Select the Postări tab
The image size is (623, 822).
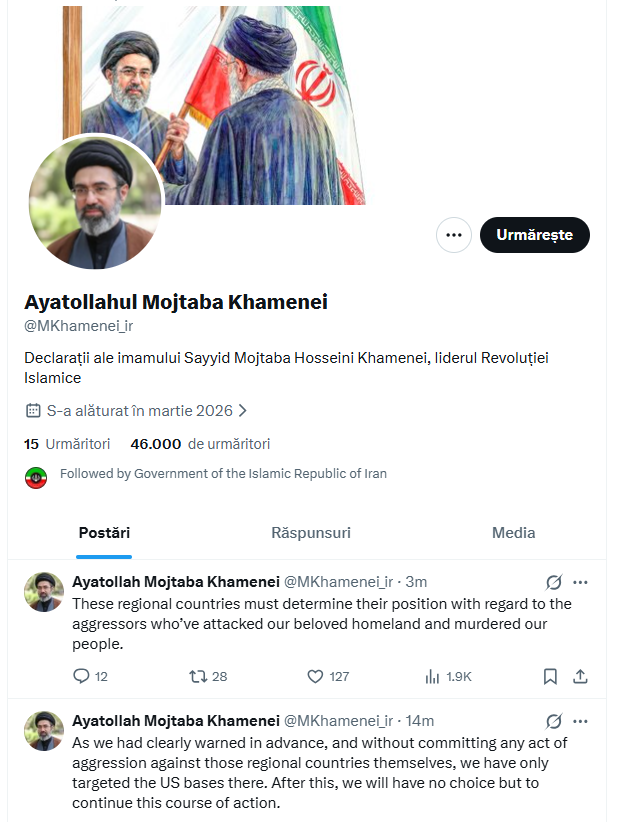pyautogui.click(x=104, y=533)
